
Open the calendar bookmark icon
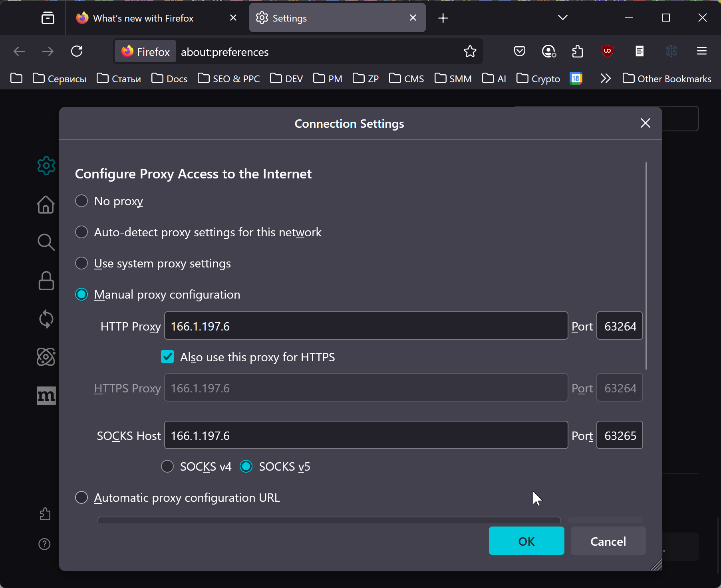(576, 78)
